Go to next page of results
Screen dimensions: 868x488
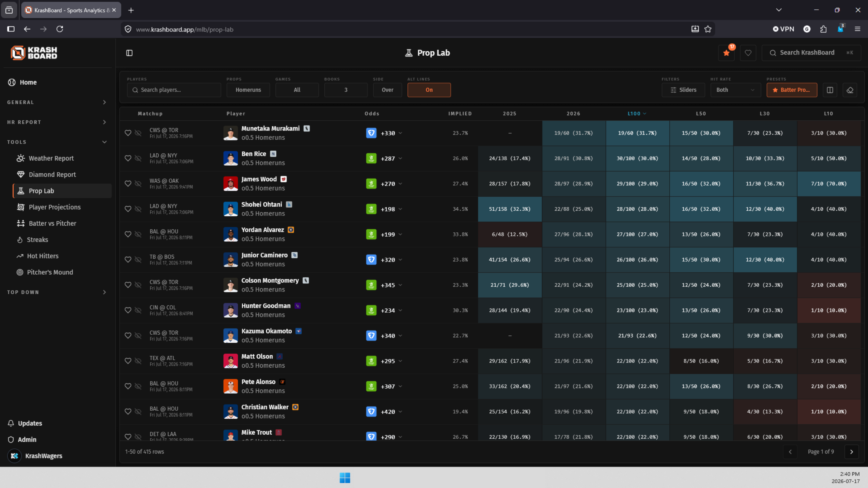pos(851,452)
